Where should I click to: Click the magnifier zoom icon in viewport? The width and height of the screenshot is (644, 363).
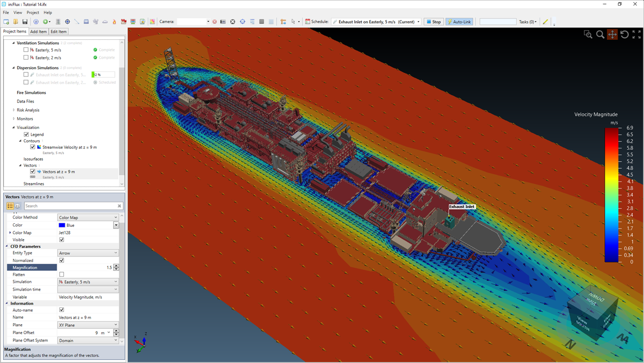(600, 34)
